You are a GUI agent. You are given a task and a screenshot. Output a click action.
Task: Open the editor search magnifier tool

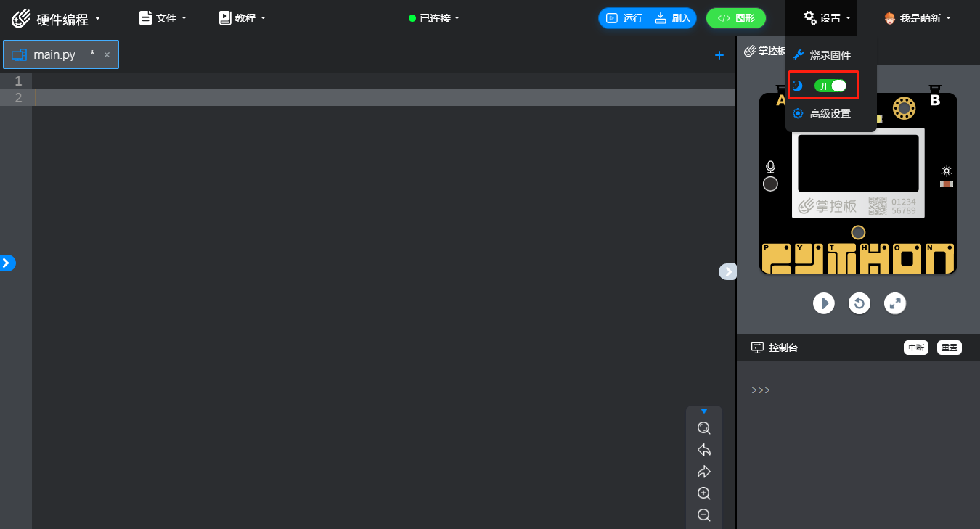(703, 428)
